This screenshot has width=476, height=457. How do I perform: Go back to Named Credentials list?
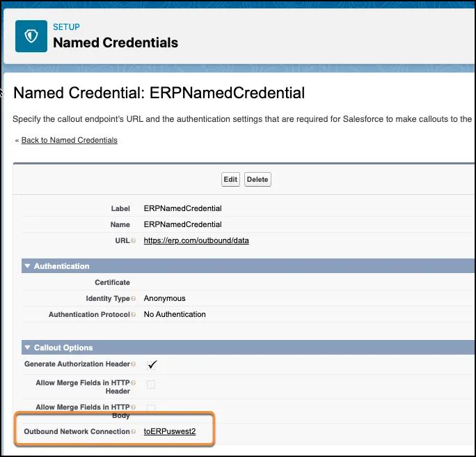click(x=69, y=140)
